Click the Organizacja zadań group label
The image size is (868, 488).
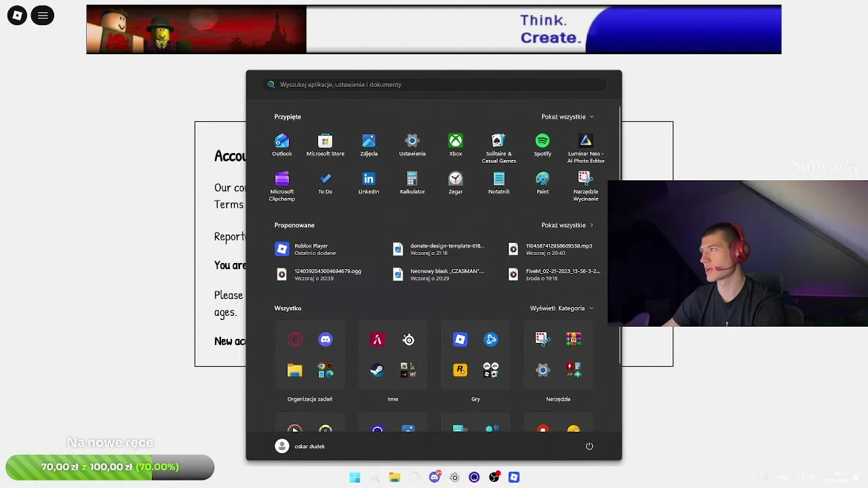click(x=310, y=399)
